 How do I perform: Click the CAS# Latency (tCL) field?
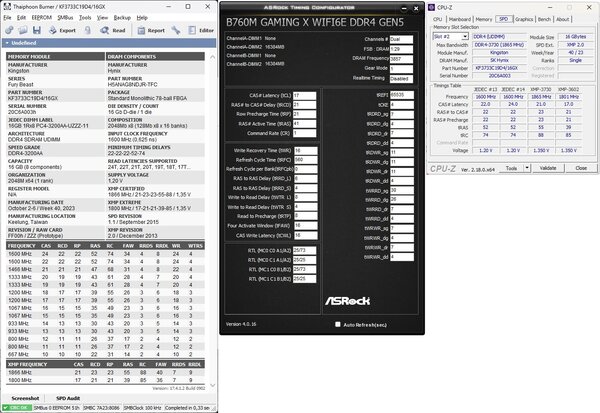(305, 95)
